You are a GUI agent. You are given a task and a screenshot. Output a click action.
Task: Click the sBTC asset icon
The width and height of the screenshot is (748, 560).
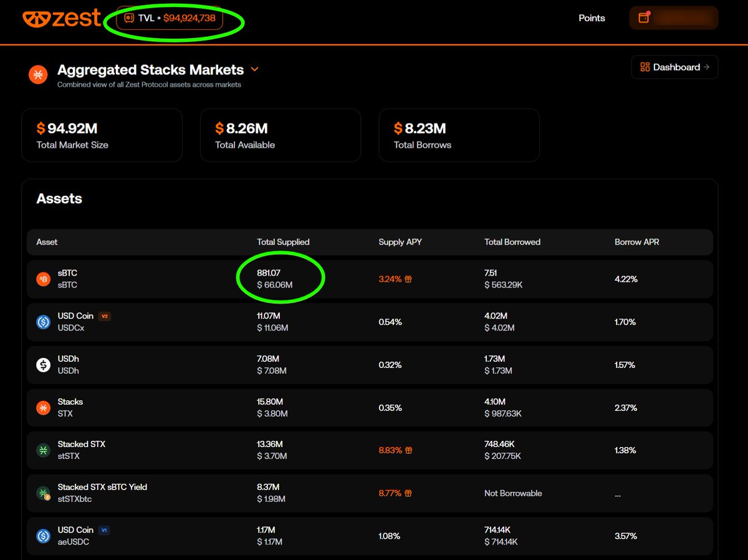(x=43, y=279)
